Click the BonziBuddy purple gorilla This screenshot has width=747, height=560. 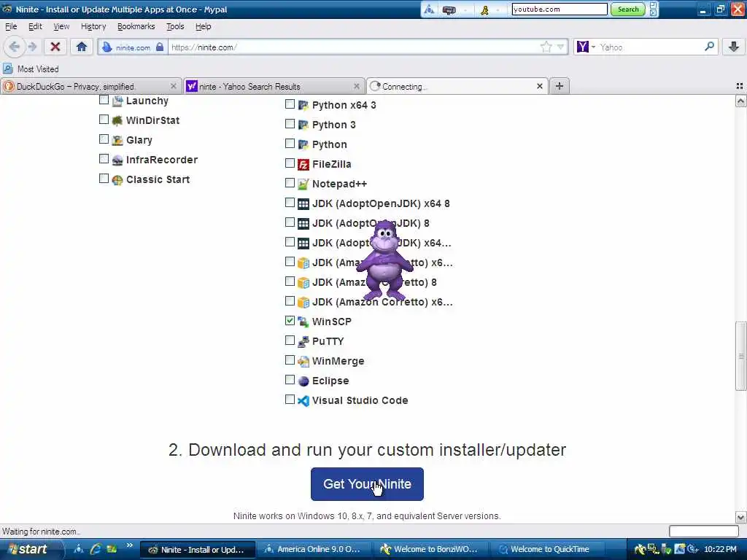point(384,260)
